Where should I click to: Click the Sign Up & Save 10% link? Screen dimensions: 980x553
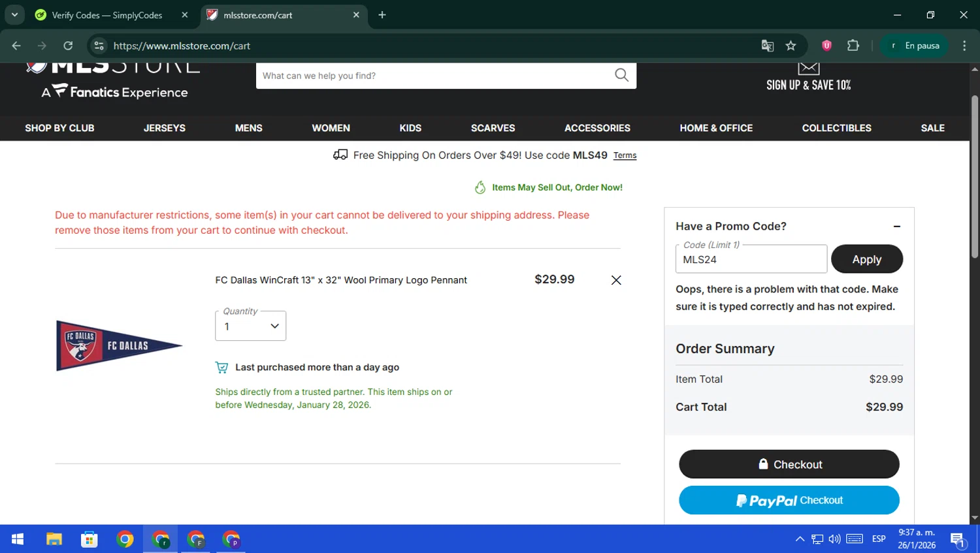[x=809, y=85]
